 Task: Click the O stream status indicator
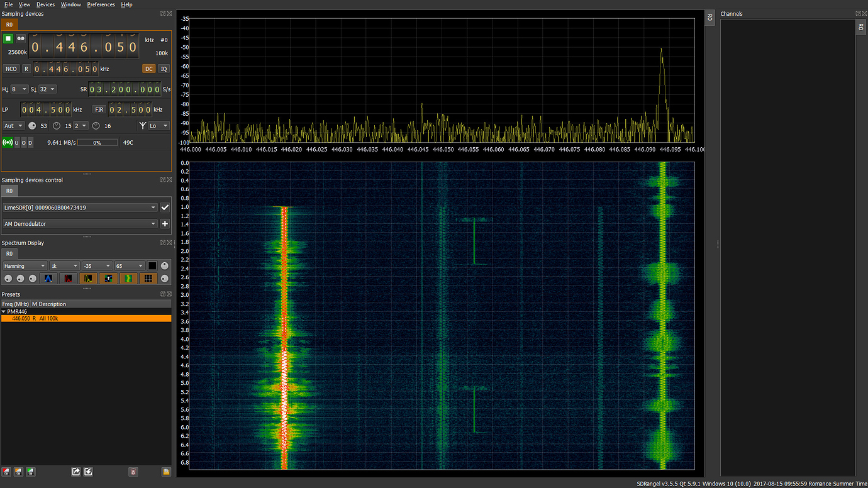[23, 143]
